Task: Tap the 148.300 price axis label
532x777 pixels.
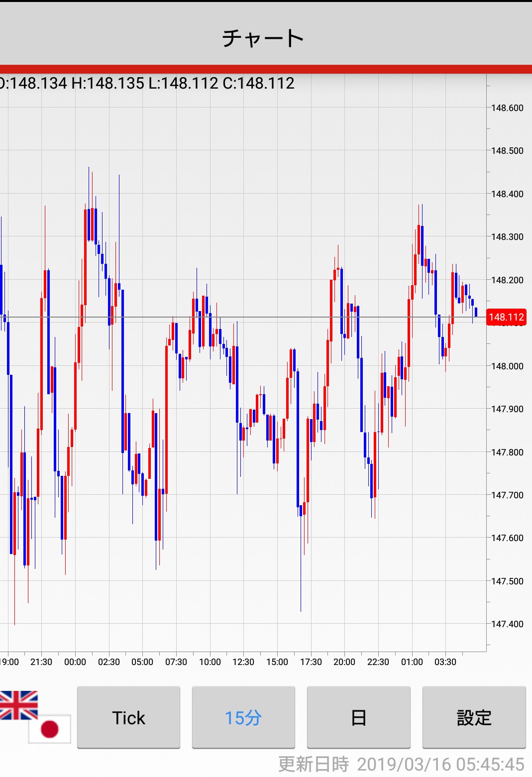Action: tap(507, 237)
